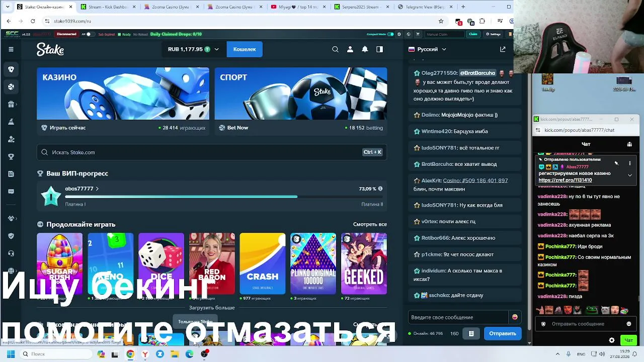Click Bet Now under sport banner

coord(233,128)
